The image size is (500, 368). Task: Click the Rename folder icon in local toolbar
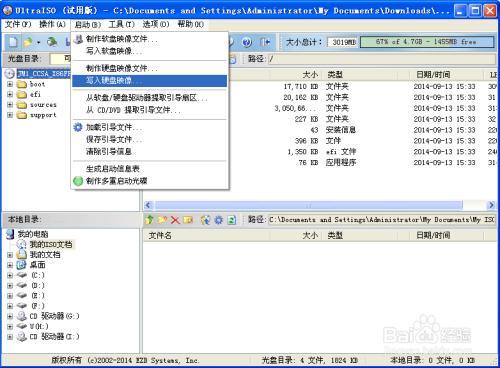[188, 220]
